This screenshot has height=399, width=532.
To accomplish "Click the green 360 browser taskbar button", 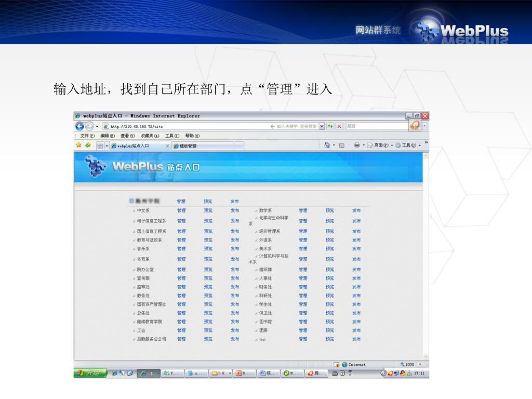I will tap(292, 373).
